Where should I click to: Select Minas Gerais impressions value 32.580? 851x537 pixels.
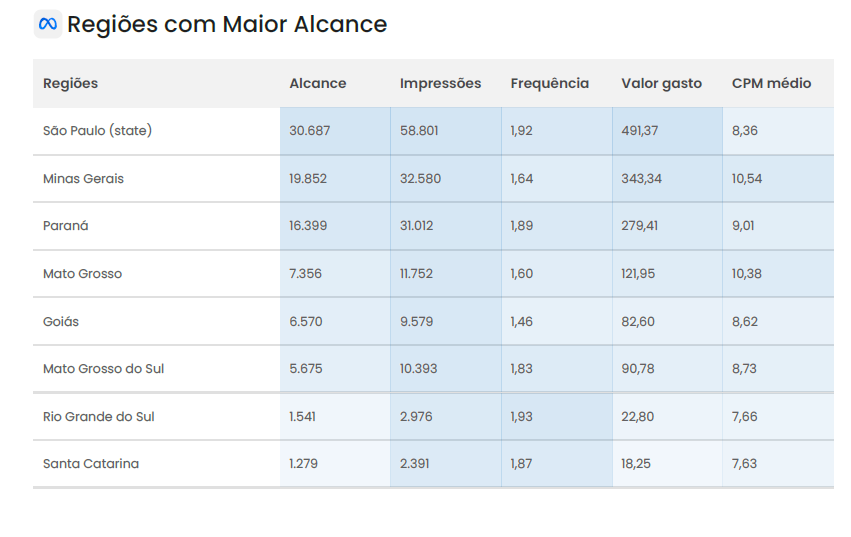click(x=420, y=179)
